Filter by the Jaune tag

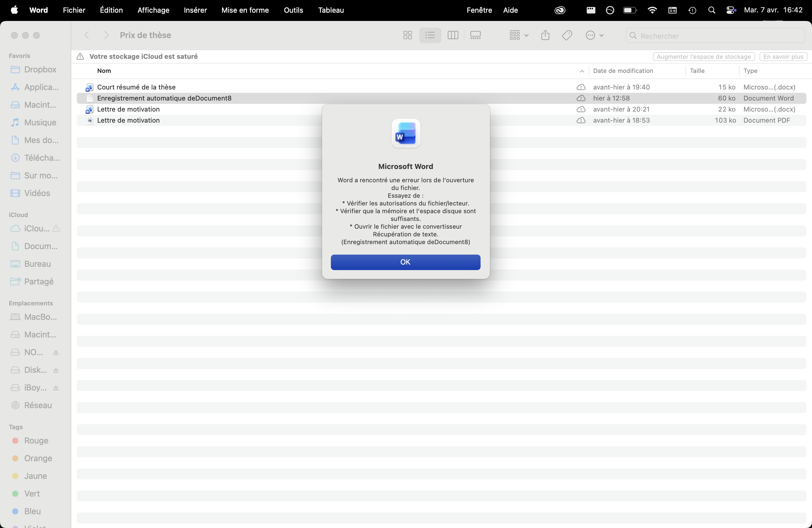tap(29, 476)
